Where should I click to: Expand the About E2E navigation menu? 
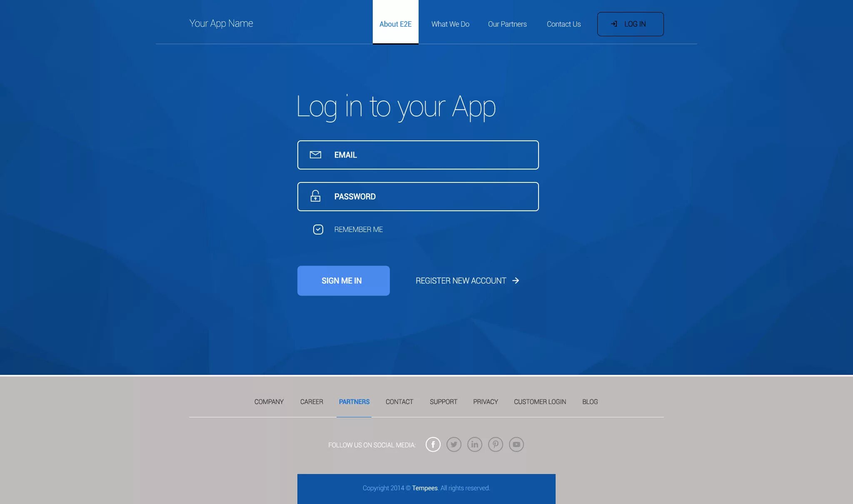coord(395,24)
